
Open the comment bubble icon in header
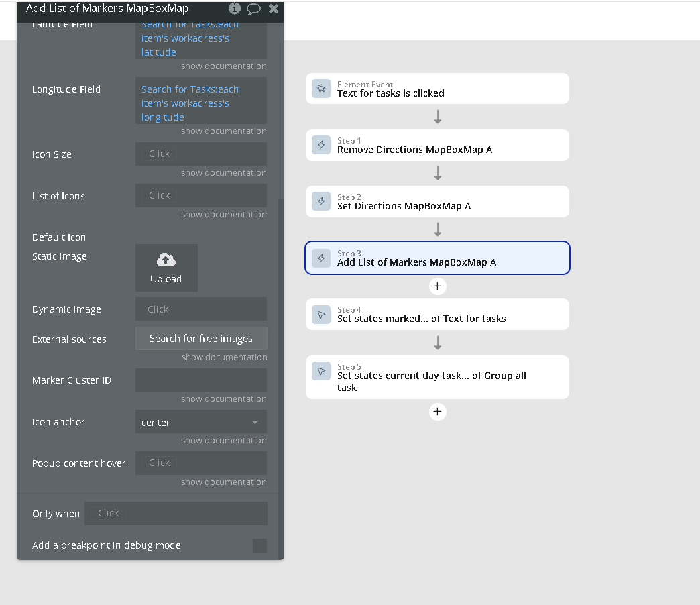(253, 9)
